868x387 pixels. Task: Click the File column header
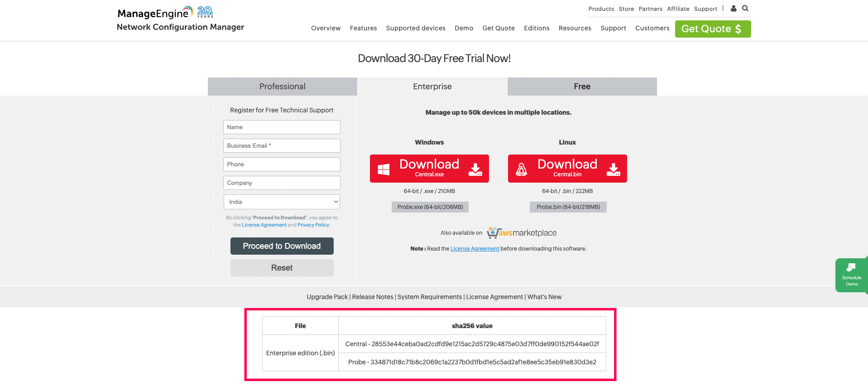coord(300,326)
